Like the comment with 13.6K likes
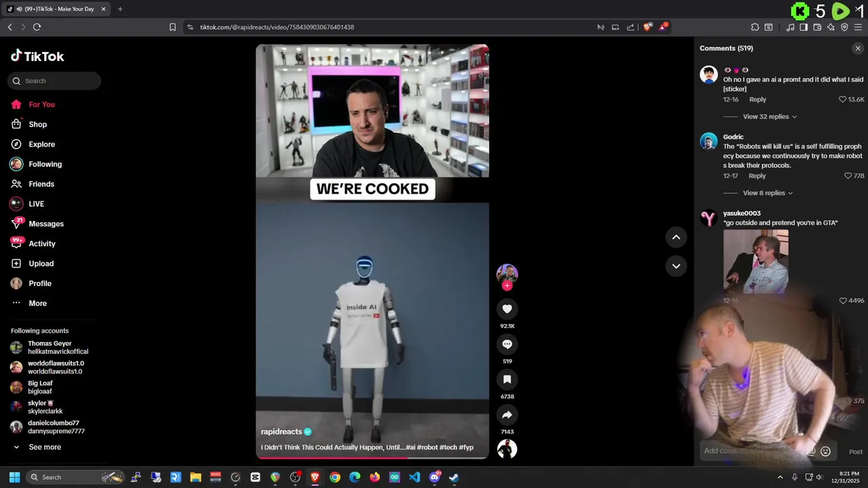The width and height of the screenshot is (868, 488). click(842, 100)
